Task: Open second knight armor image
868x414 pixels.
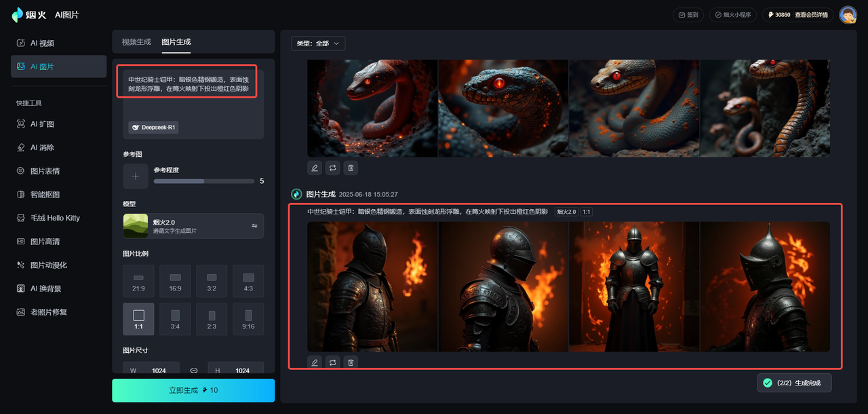Action: coord(503,286)
